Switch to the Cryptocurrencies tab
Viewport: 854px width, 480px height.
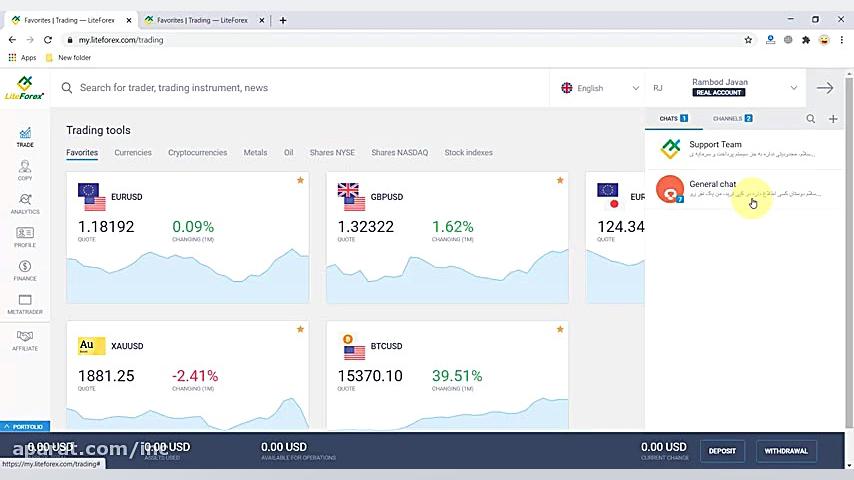197,153
